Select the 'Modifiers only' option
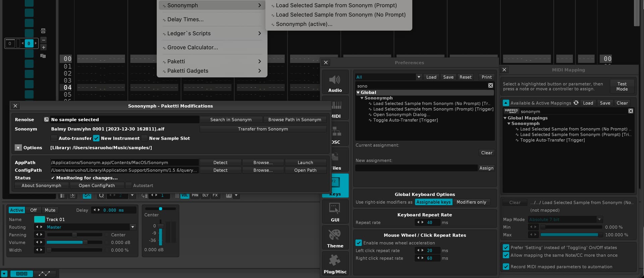Viewport: 644px width, 278px height. (471, 202)
